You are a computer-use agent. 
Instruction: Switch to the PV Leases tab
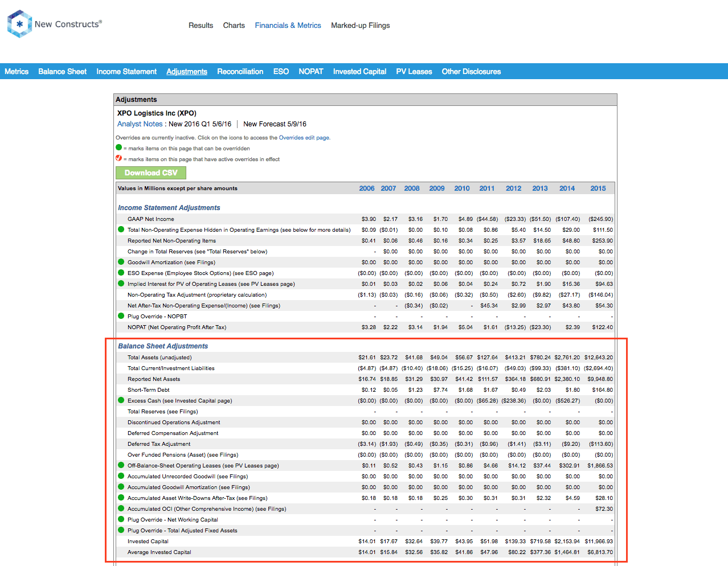414,72
